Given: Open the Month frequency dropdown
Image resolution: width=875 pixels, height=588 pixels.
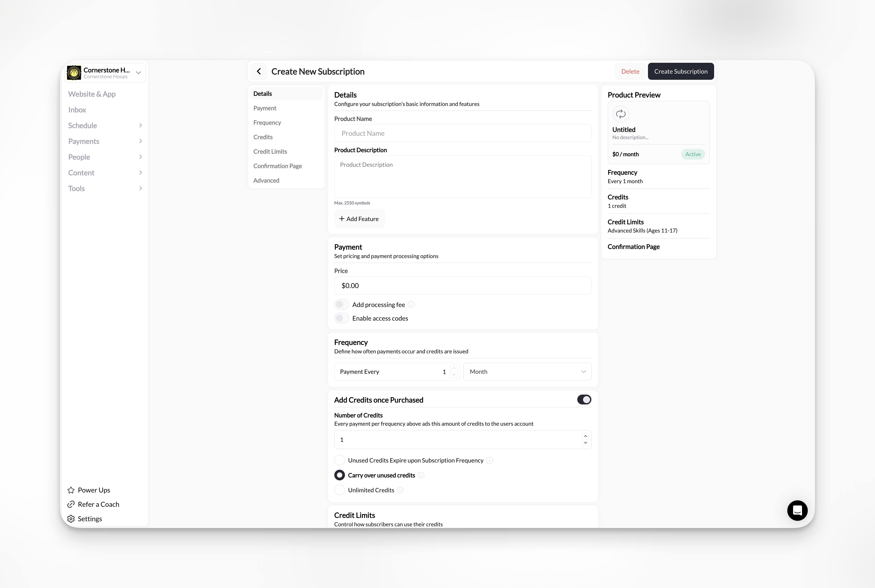Looking at the screenshot, I should click(527, 371).
